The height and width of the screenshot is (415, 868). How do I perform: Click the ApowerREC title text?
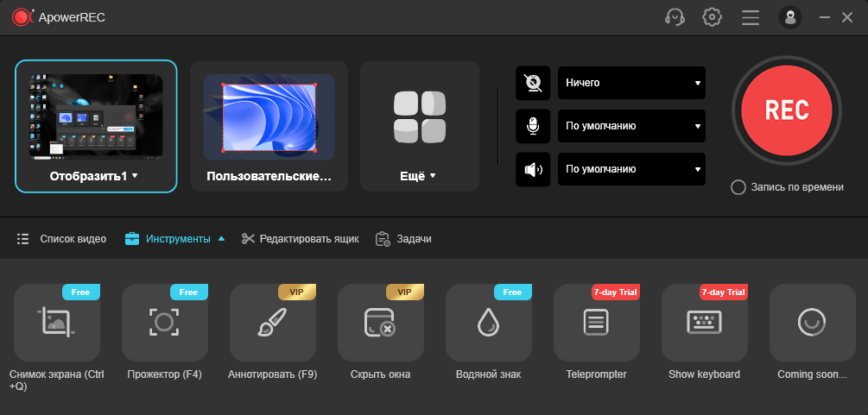tap(72, 18)
